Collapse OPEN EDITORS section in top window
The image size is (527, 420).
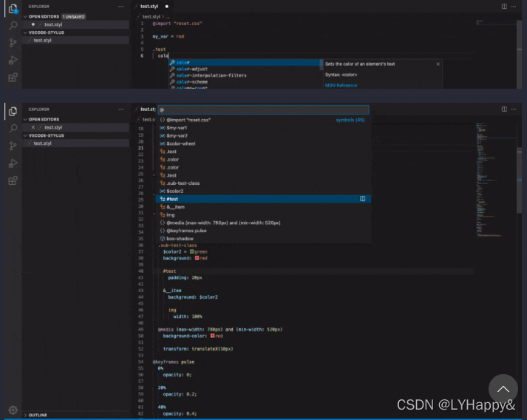click(25, 16)
